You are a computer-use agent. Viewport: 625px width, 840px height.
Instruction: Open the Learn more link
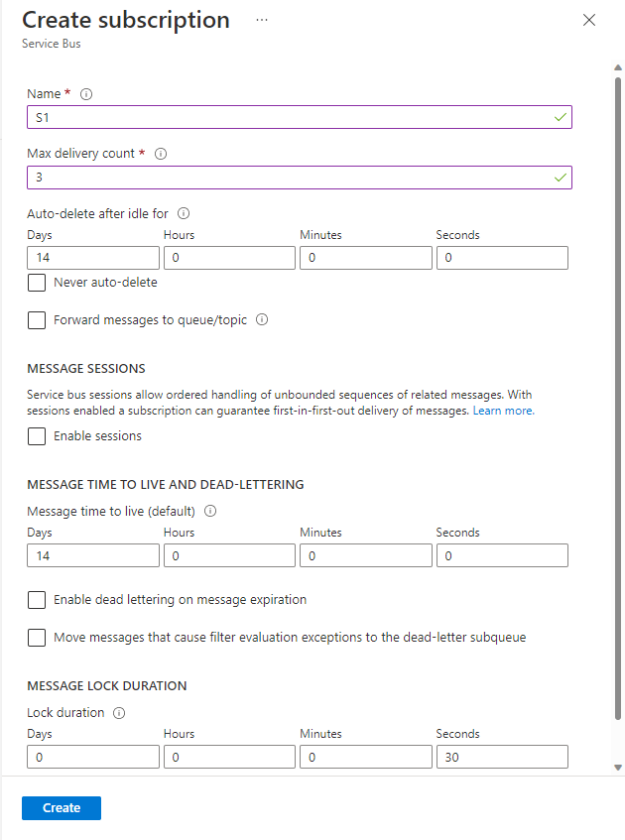coord(503,411)
